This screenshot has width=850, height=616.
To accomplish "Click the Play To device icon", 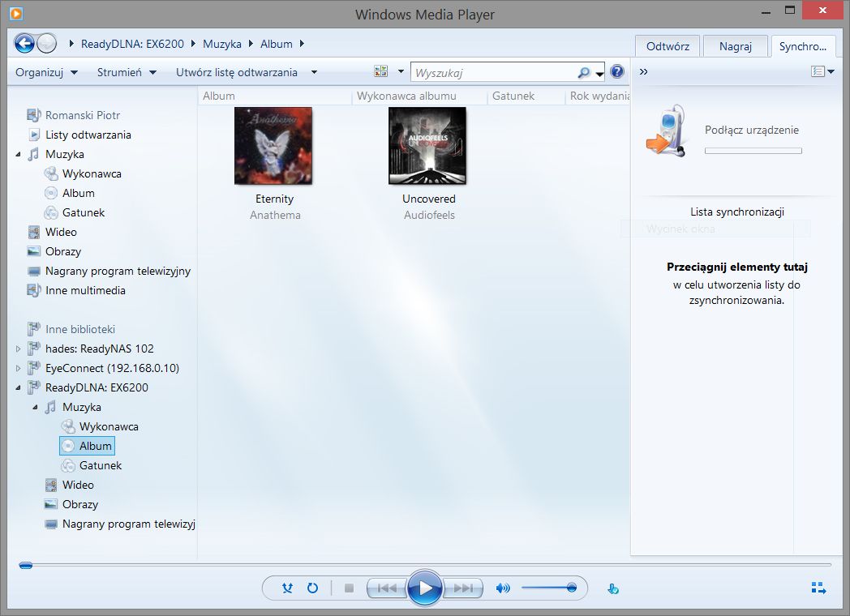I will coord(613,588).
